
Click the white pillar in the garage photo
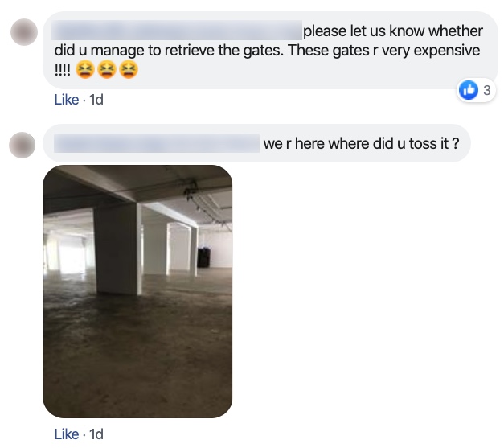(x=117, y=249)
